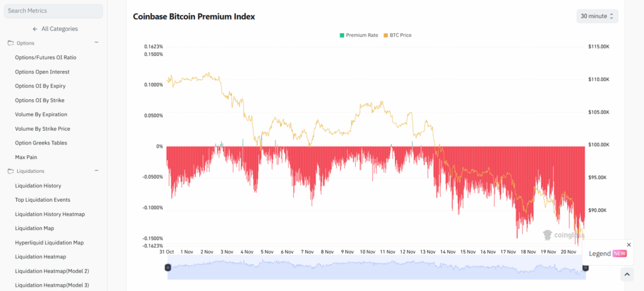Click the back arrow beside All Categories
Viewport: 644px width, 291px height.
coord(35,29)
